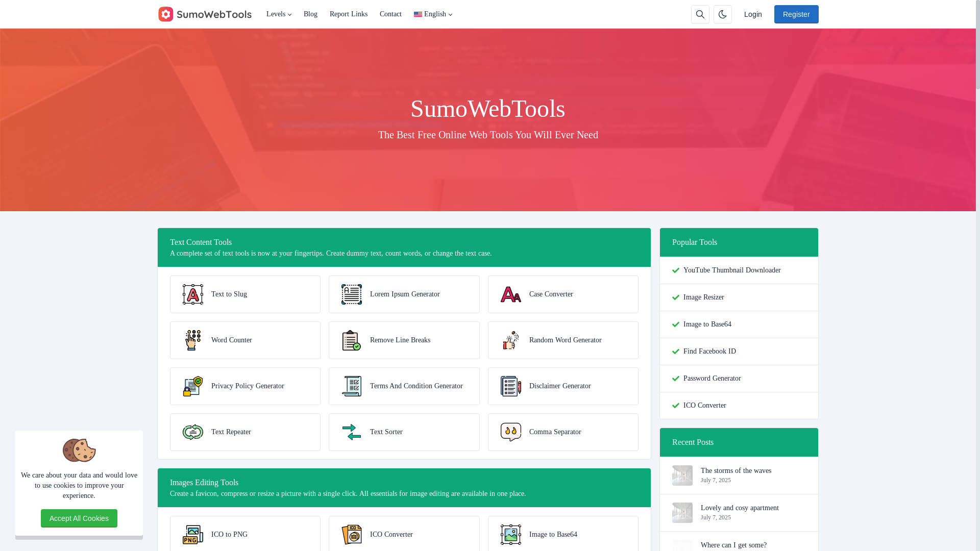Click the Text Sorter arrows icon
The image size is (980, 551).
click(x=352, y=432)
